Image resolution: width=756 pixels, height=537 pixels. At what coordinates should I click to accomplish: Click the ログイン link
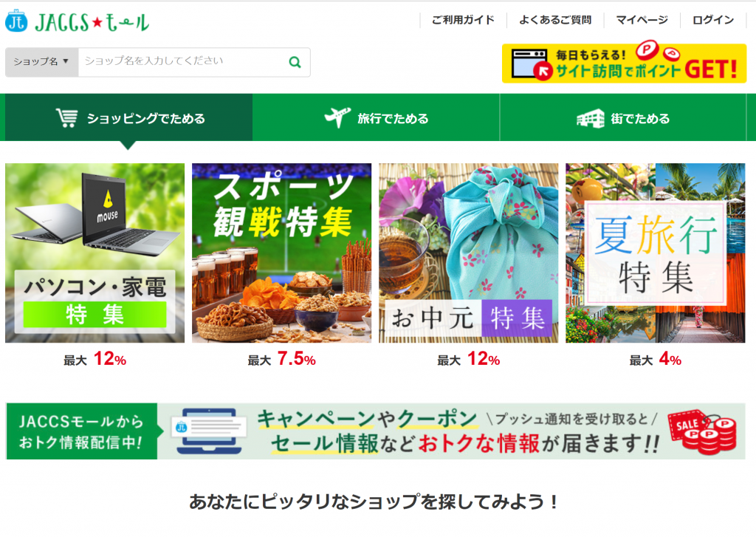pos(713,20)
